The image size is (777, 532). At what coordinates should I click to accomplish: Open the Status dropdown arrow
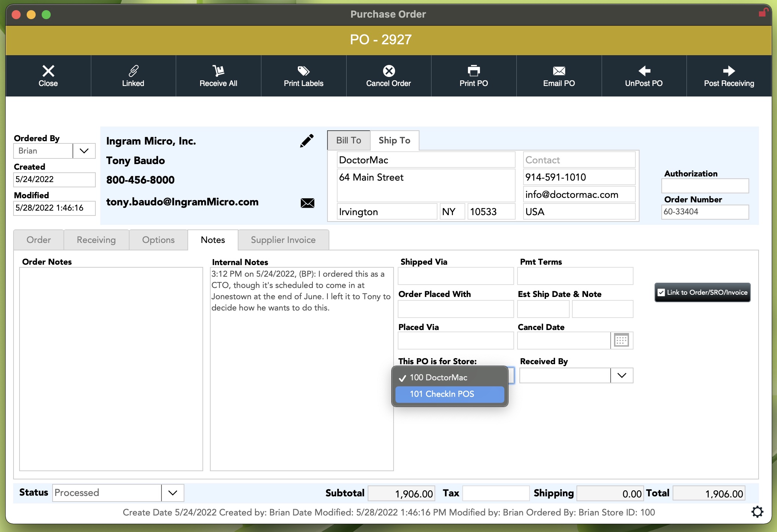pos(173,493)
